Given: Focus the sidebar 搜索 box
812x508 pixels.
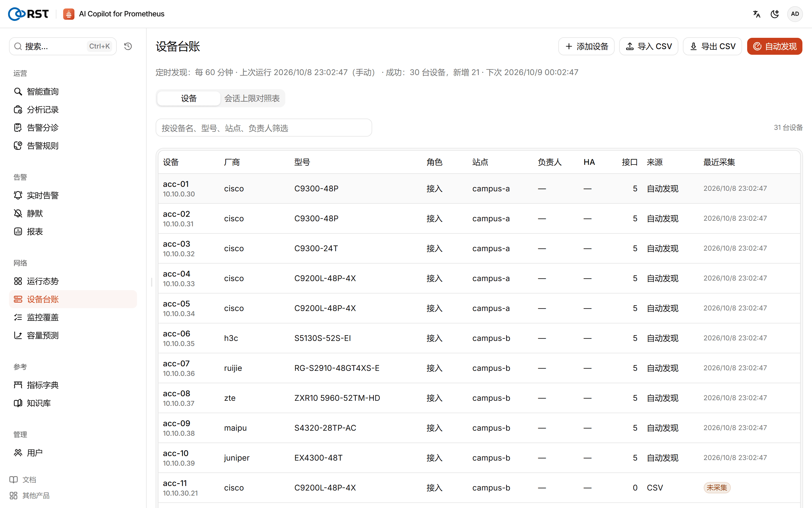Looking at the screenshot, I should 63,46.
